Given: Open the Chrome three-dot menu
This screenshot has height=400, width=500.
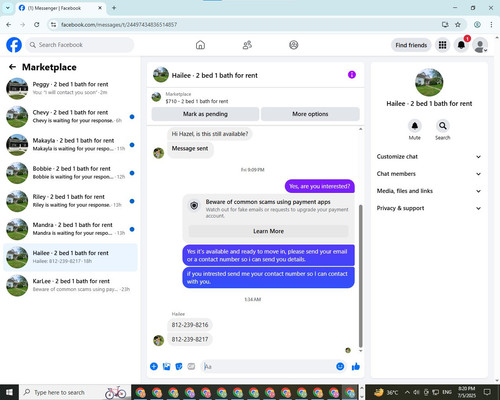Looking at the screenshot, I should pos(491,25).
